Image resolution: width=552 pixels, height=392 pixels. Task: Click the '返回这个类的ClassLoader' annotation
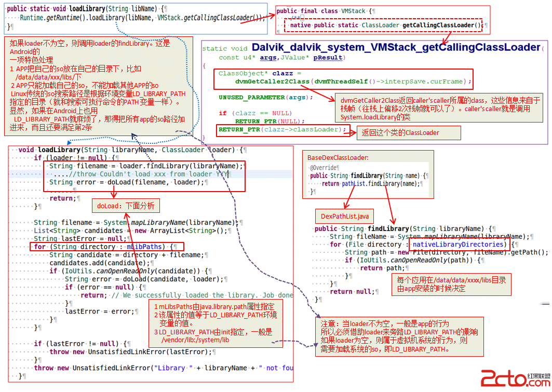tap(400, 133)
